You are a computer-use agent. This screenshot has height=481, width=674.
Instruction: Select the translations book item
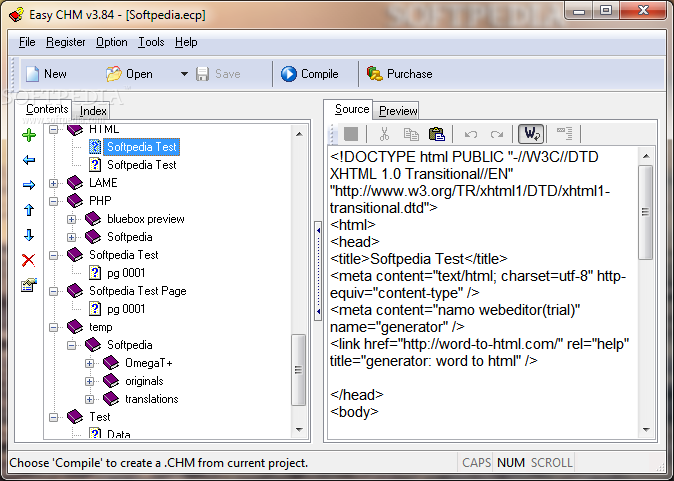pyautogui.click(x=151, y=399)
